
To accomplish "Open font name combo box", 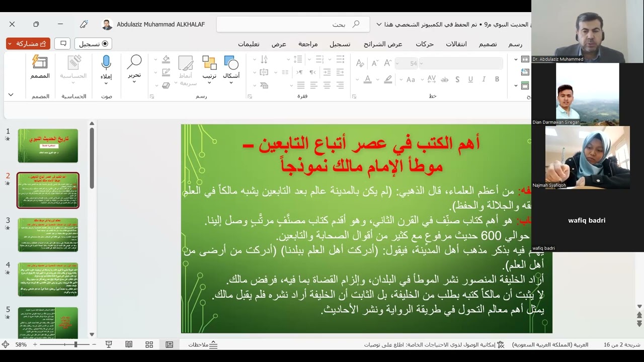I will pyautogui.click(x=461, y=63).
